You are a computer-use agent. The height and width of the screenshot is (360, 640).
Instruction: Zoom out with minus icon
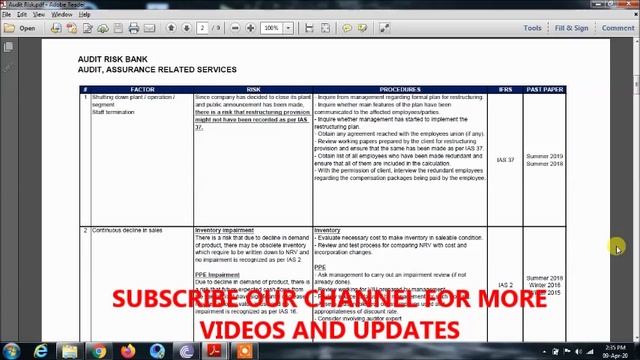(235, 28)
